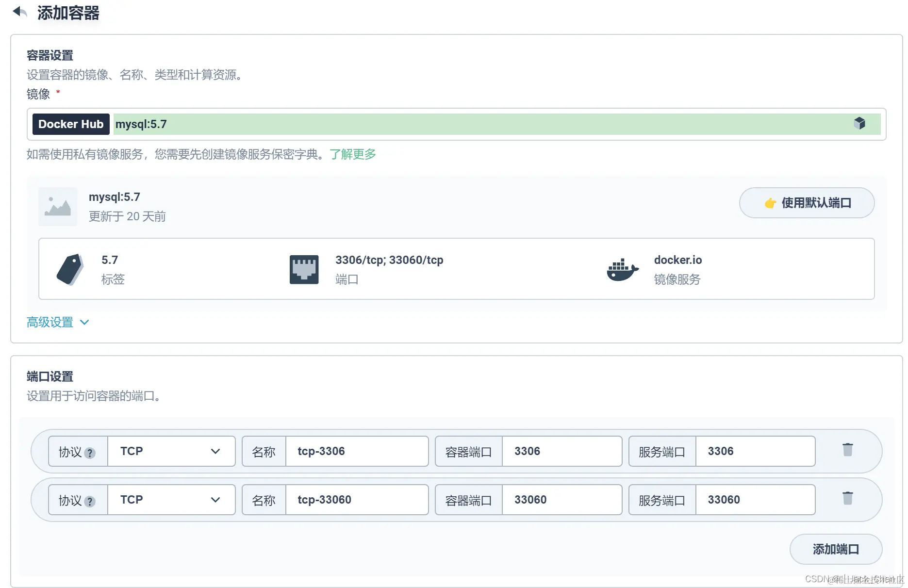Open the TCP protocol dropdown for tcp-33060
908x588 pixels.
click(171, 500)
